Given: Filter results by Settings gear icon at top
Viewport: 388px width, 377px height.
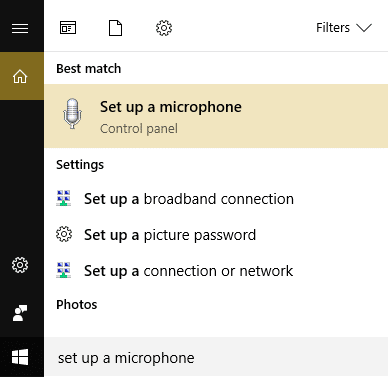Looking at the screenshot, I should 164,28.
